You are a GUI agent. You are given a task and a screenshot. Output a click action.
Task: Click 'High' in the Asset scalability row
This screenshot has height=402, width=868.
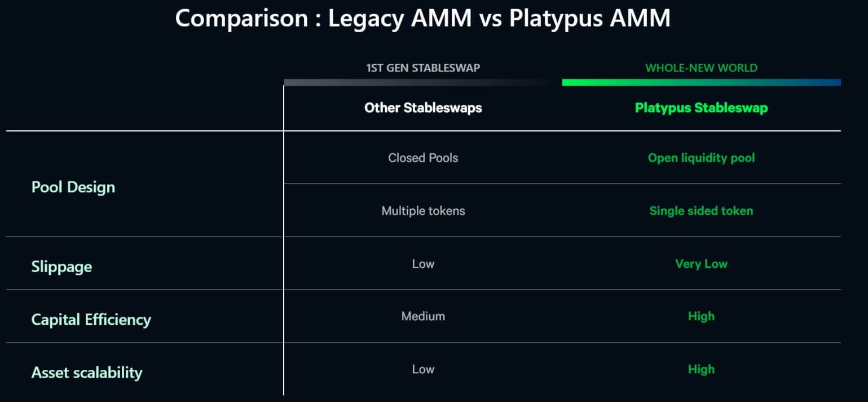click(701, 369)
